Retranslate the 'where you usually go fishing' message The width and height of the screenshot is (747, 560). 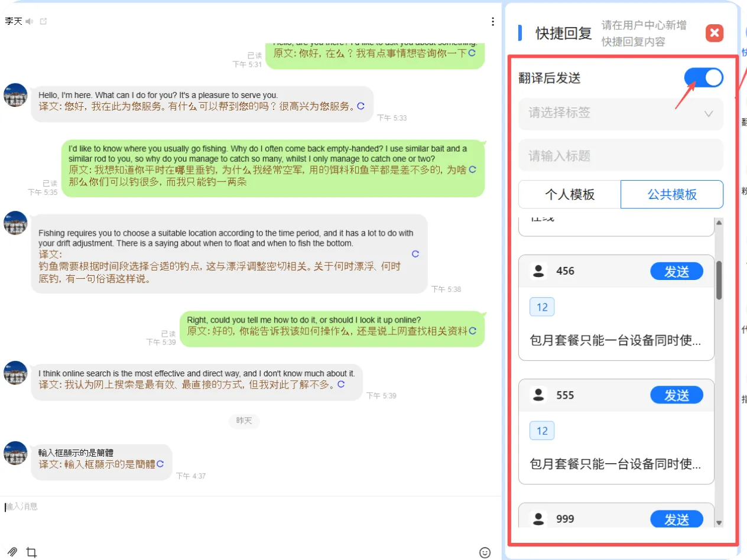tap(472, 170)
